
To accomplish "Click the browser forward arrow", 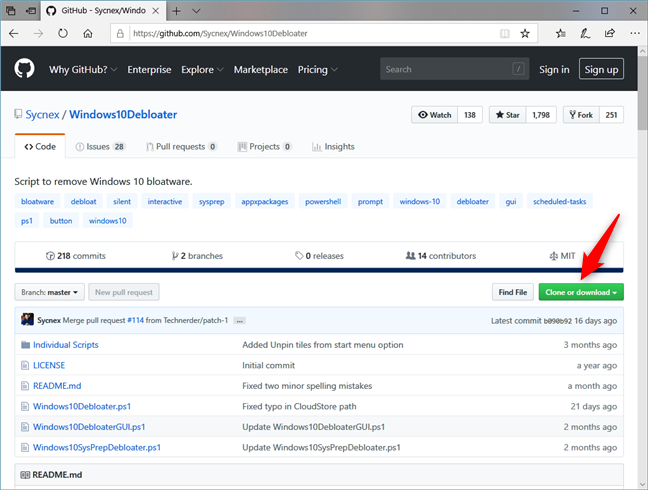I will tap(38, 33).
